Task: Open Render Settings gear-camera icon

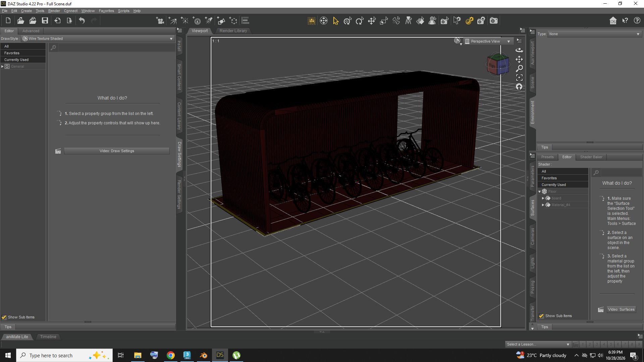Action: pos(481,21)
